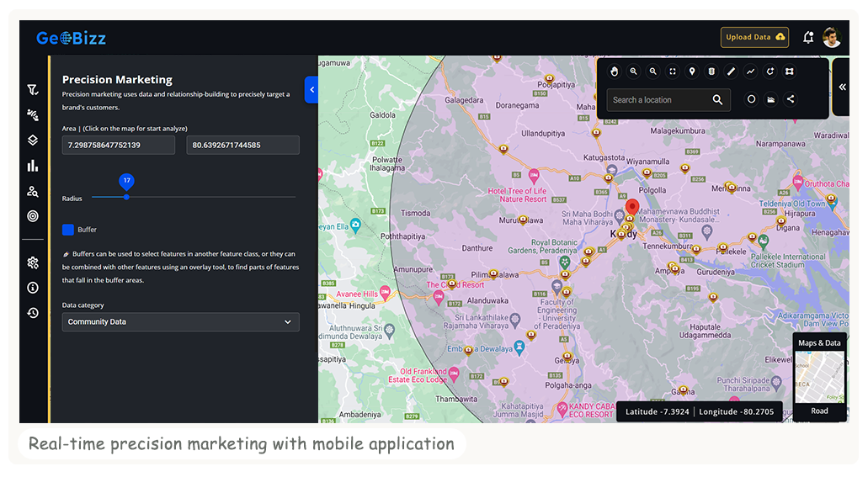Viewport: 868px width, 477px height.
Task: Open the person search icon in sidebar
Action: (x=33, y=192)
